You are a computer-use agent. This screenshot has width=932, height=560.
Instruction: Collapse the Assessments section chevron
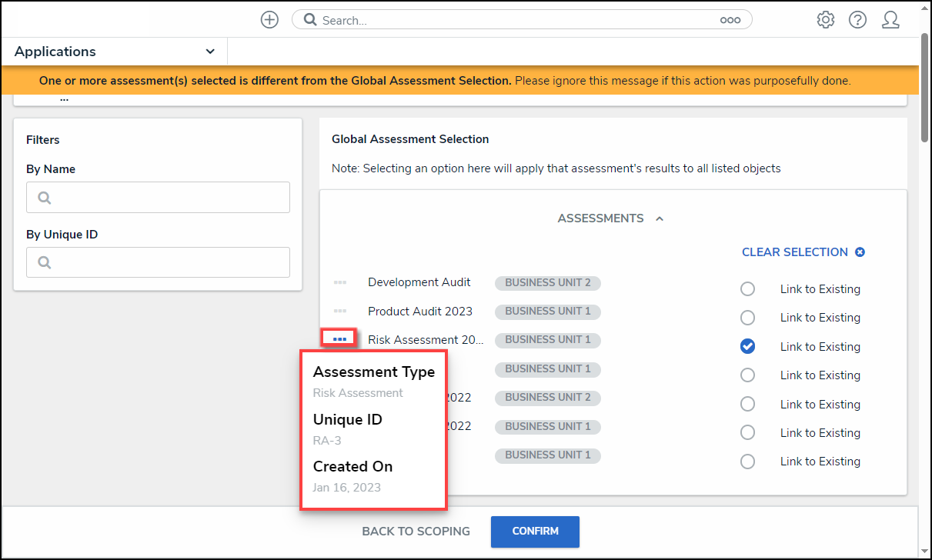pos(660,219)
